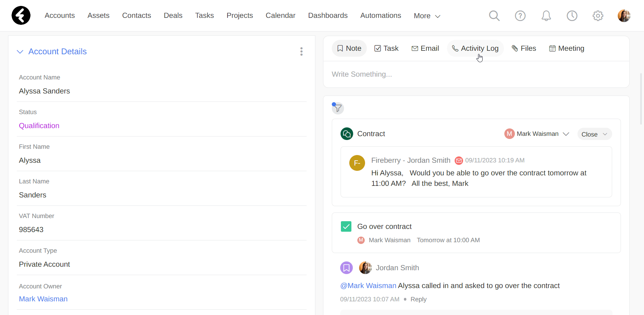This screenshot has height=315, width=644.
Task: Go to the Accounts menu
Action: click(x=60, y=15)
